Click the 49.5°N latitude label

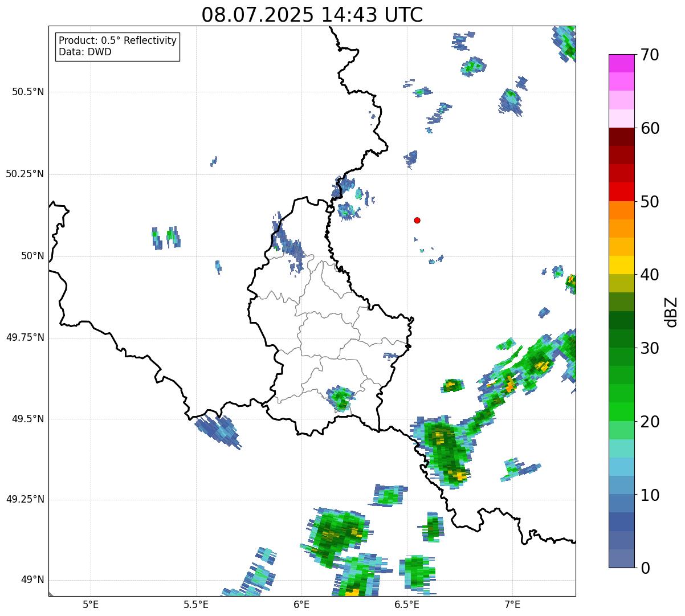(x=28, y=419)
